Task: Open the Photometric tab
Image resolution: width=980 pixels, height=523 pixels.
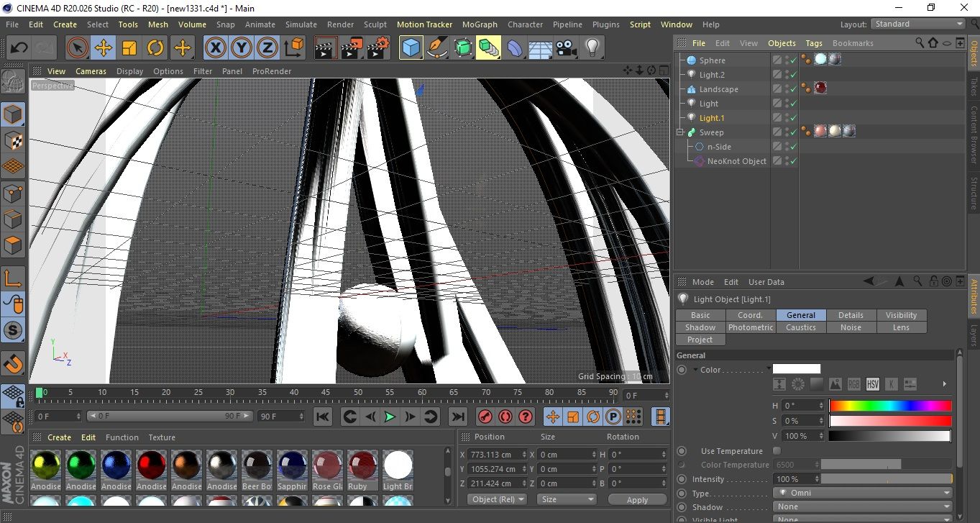Action: (x=751, y=327)
